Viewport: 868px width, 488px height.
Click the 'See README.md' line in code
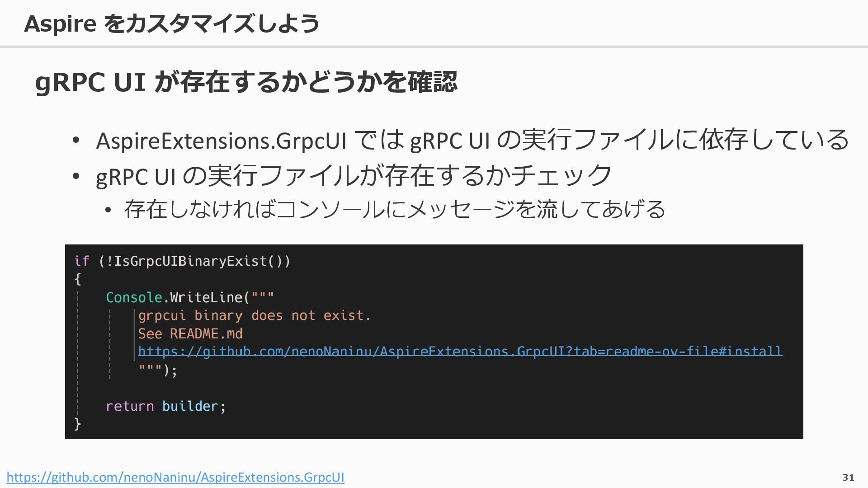coord(190,333)
